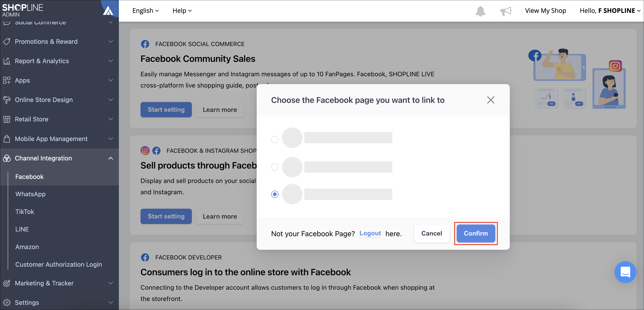
Task: Click the Instagram icon in Facebook & Instagram Shop
Action: coord(145,151)
